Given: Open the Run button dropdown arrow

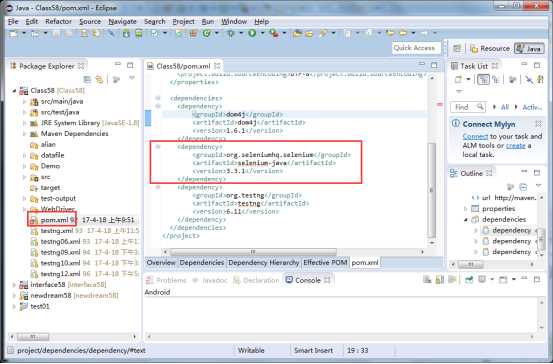Looking at the screenshot, I should pos(262,34).
